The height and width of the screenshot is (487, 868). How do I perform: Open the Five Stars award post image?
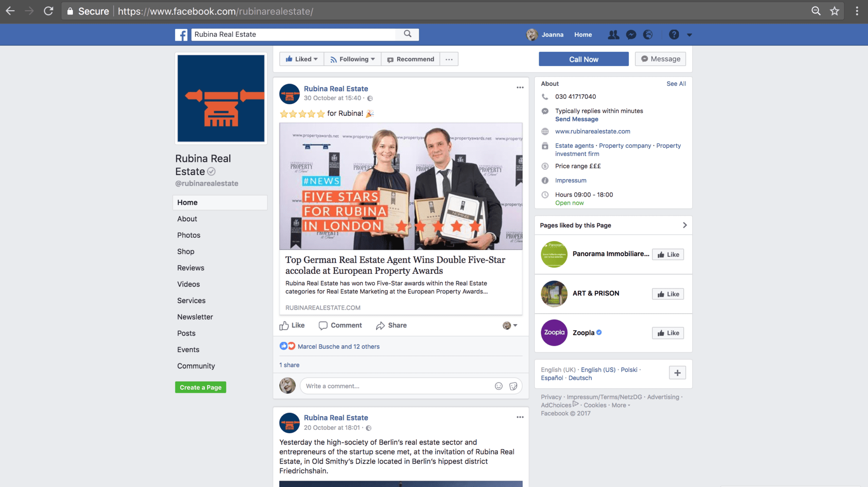click(401, 186)
